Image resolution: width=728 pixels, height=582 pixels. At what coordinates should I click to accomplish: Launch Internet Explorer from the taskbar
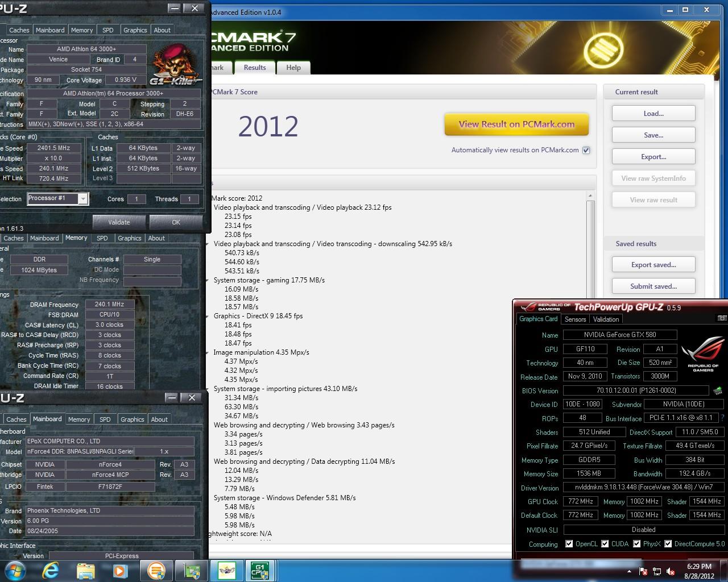51,571
